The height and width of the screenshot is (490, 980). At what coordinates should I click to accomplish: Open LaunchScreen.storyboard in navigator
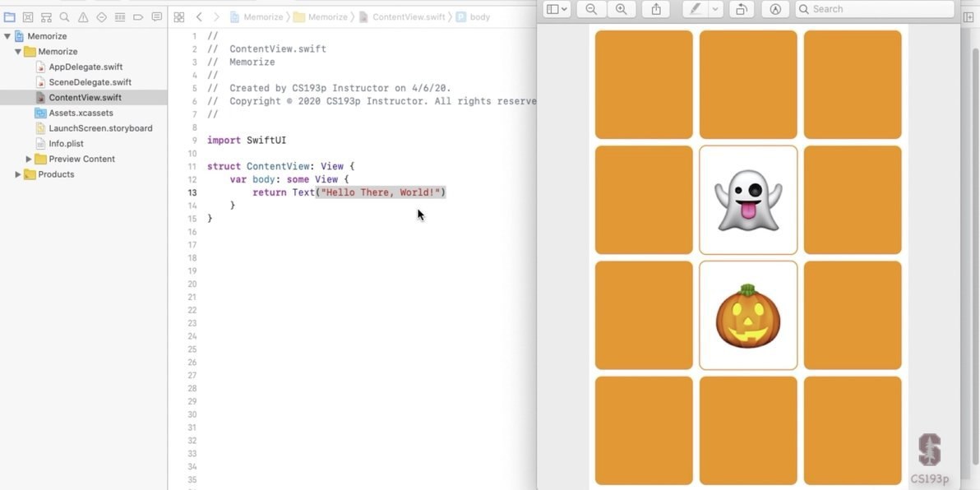(x=94, y=128)
